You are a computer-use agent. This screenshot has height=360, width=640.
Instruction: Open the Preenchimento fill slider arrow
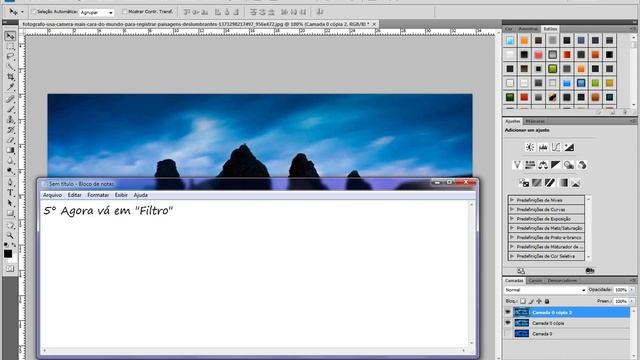(x=632, y=301)
